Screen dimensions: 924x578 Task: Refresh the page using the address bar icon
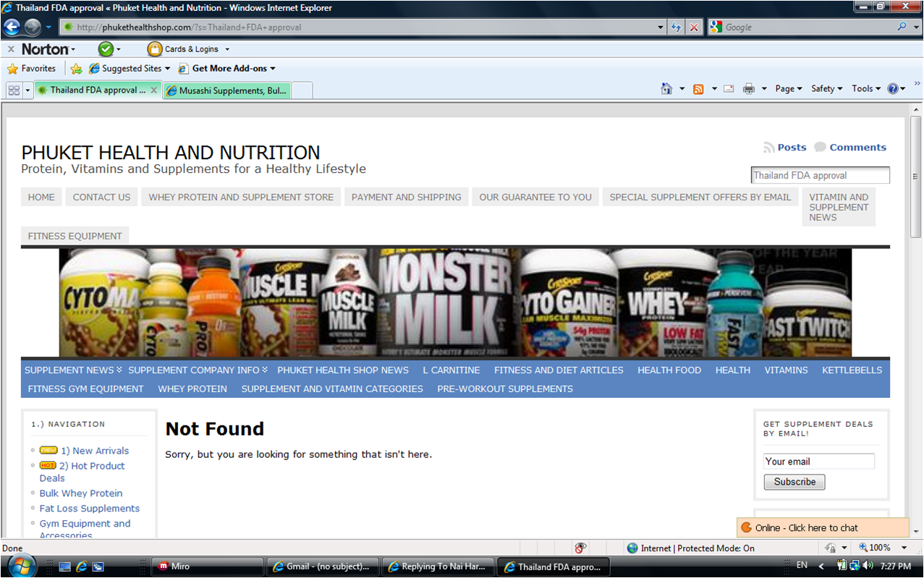tap(677, 27)
